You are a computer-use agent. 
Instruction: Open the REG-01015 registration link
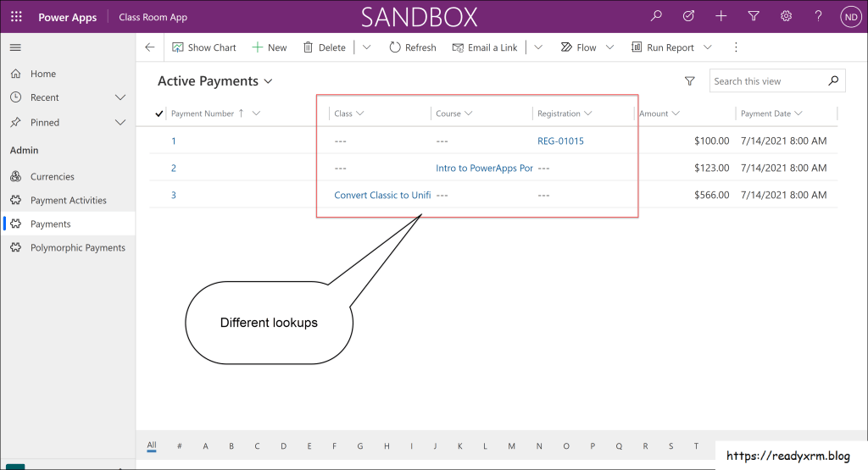[560, 141]
